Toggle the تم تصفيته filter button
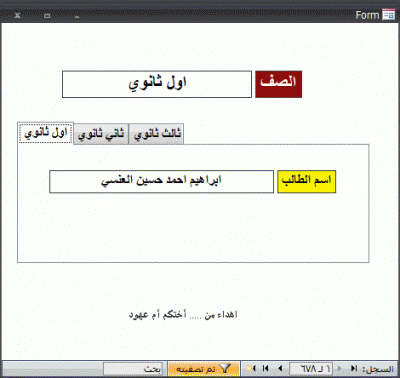This screenshot has width=400, height=378. point(204,369)
